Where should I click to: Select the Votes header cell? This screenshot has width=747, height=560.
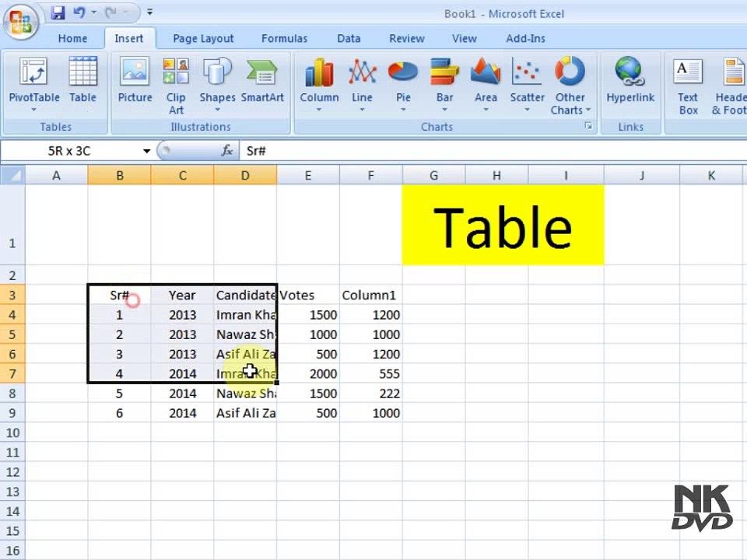308,296
